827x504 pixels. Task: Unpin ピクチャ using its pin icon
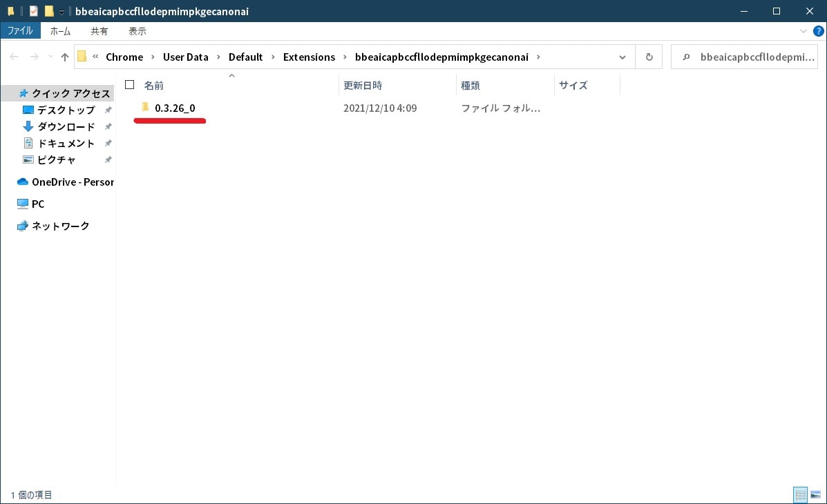point(108,159)
